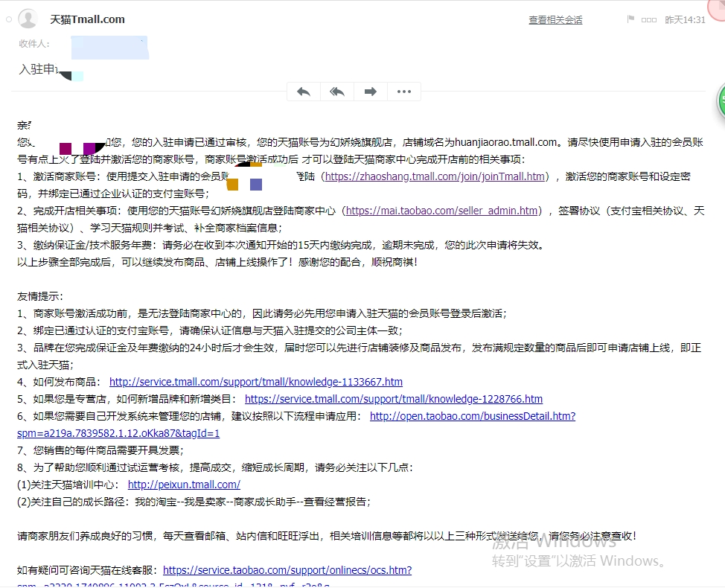This screenshot has height=588, width=725.
Task: Click the line starting 7、您销售的每件商品
Action: click(100, 450)
